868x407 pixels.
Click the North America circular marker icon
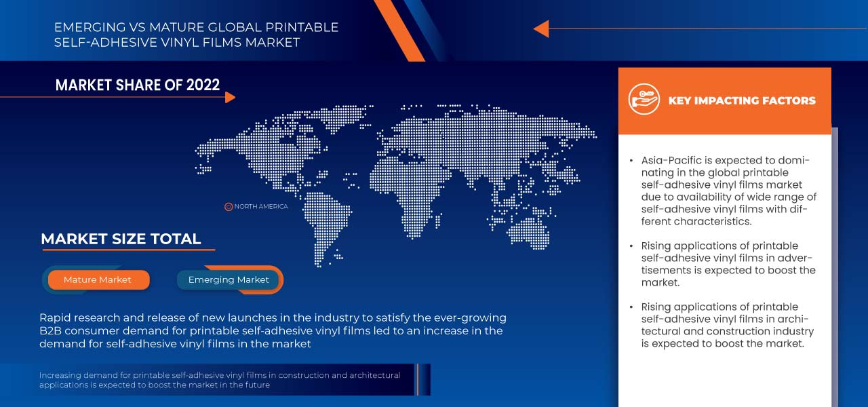pos(229,207)
